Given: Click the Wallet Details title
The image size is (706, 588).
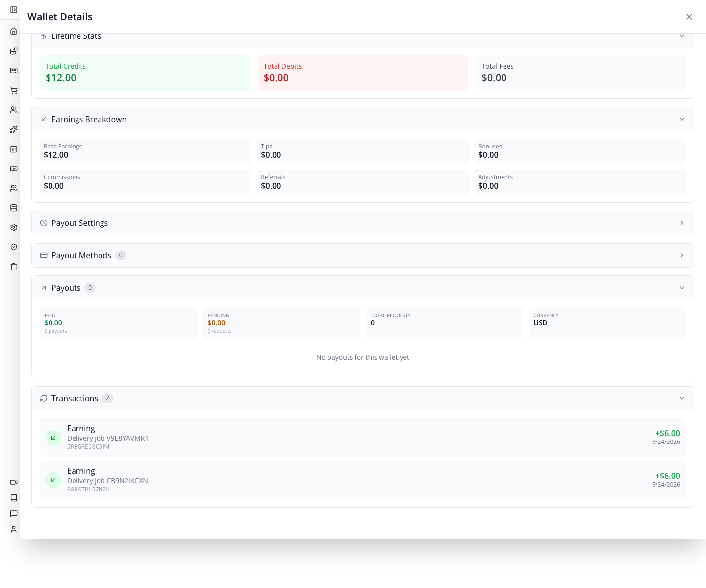Looking at the screenshot, I should coord(60,17).
